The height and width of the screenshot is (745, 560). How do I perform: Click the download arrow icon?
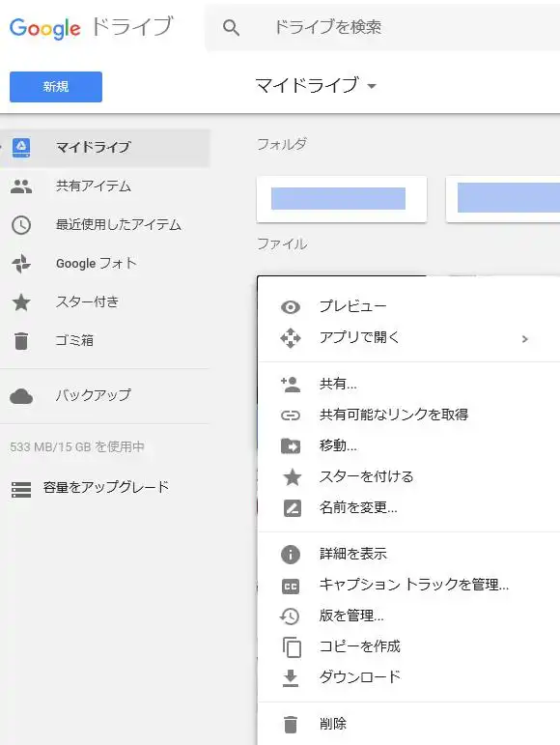tap(291, 678)
